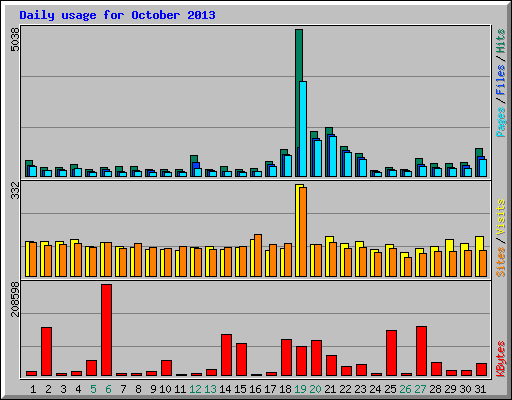Viewport: 512px width, 400px height.
Task: Click day label 10 on the axis
Action: pos(165,389)
